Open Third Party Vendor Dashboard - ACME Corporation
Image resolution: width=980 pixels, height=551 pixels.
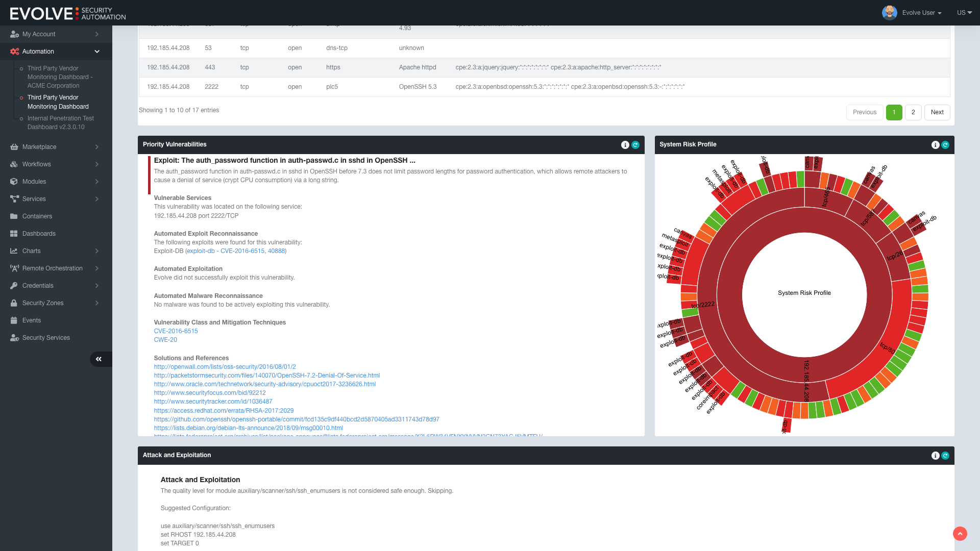click(60, 77)
